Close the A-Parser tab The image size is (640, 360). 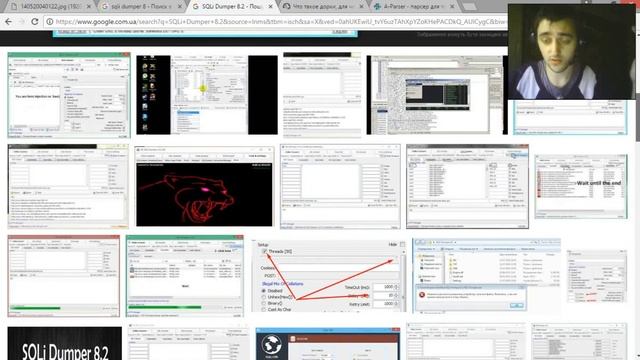452,7
